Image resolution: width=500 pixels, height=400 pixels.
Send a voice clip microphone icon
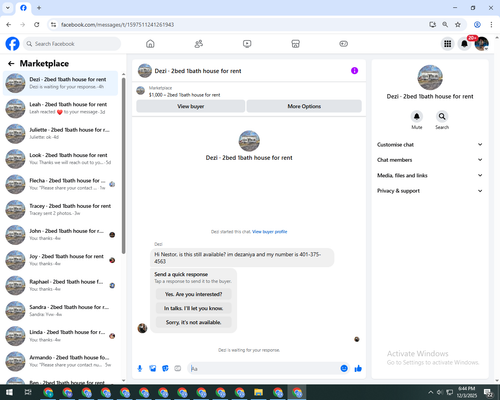pyautogui.click(x=140, y=368)
